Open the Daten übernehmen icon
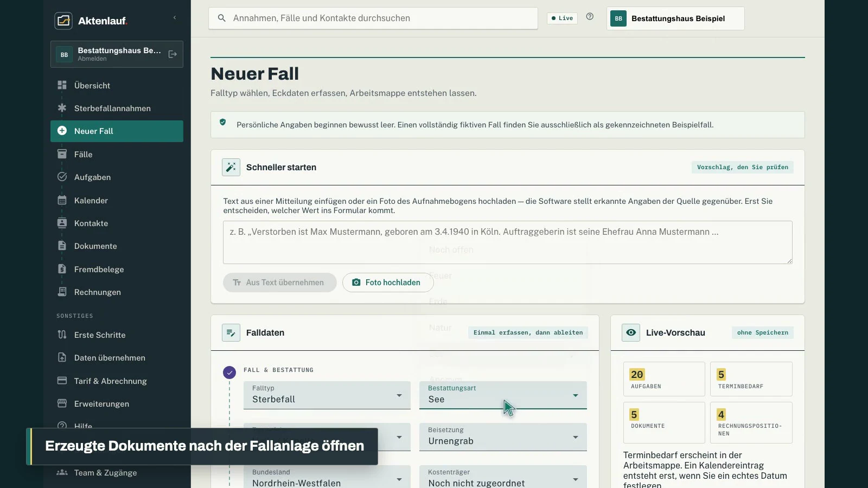The image size is (868, 488). (x=62, y=357)
